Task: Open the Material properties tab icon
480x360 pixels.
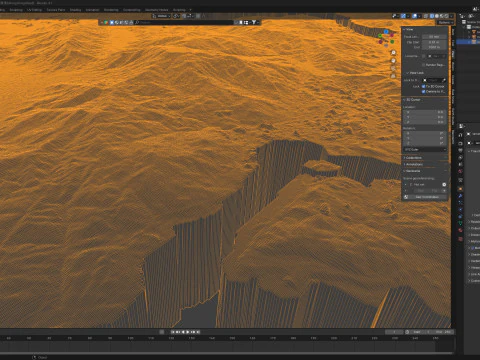Action: coord(460,230)
